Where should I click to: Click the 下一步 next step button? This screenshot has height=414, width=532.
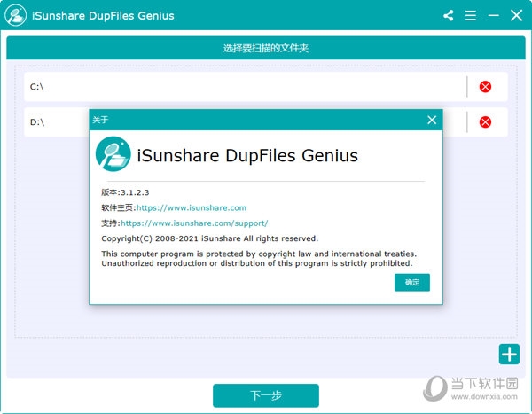(x=266, y=395)
